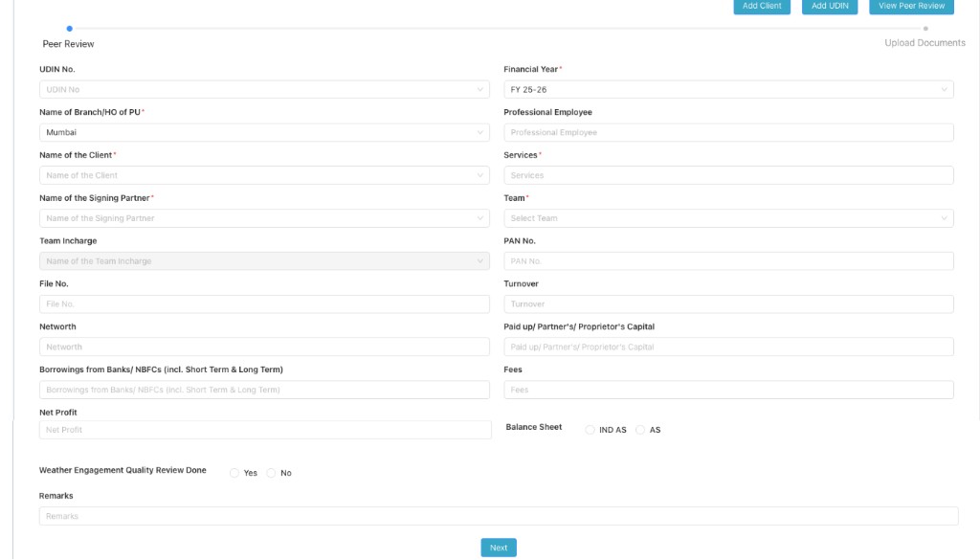Open the Name of the Client dropdown

pos(264,174)
